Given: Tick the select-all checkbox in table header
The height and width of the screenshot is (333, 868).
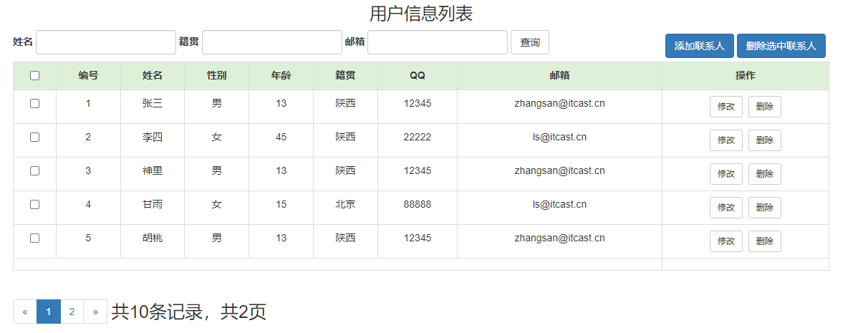Looking at the screenshot, I should 34,75.
